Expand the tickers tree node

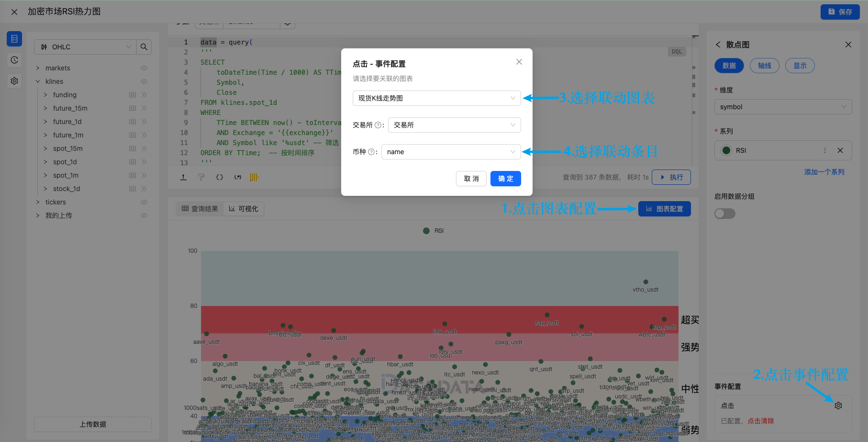point(38,202)
